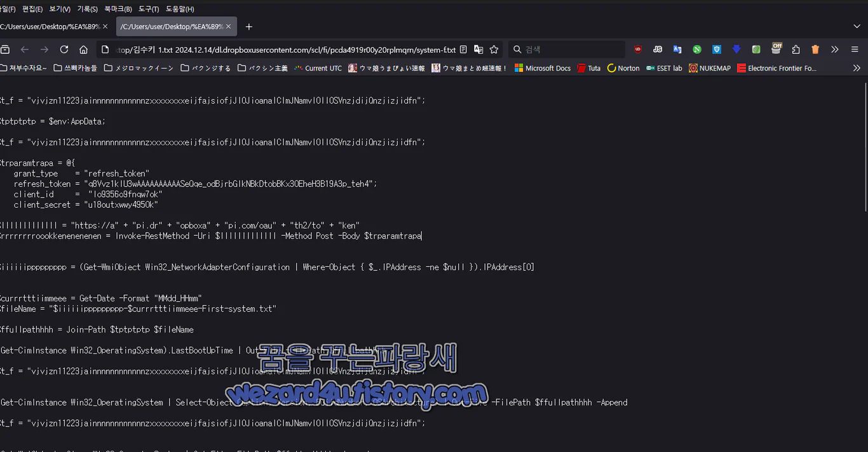Open the Tuta bookmark

point(588,68)
